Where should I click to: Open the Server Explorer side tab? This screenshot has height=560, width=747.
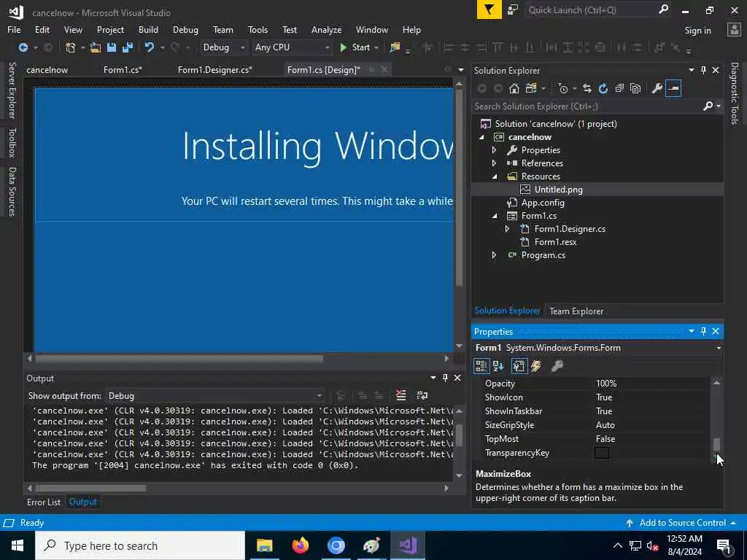12,90
